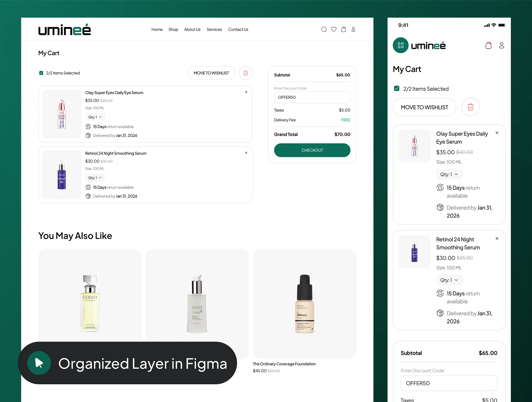Open Eternity perfume product image
The width and height of the screenshot is (532, 402).
pyautogui.click(x=90, y=303)
